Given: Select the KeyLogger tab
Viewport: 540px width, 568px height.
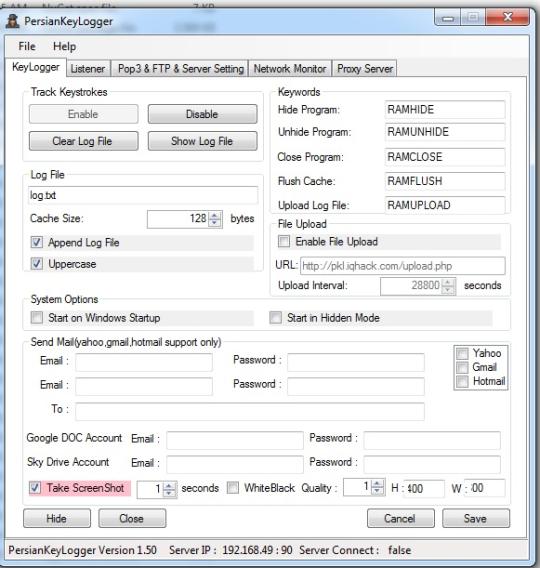Looking at the screenshot, I should (35, 67).
